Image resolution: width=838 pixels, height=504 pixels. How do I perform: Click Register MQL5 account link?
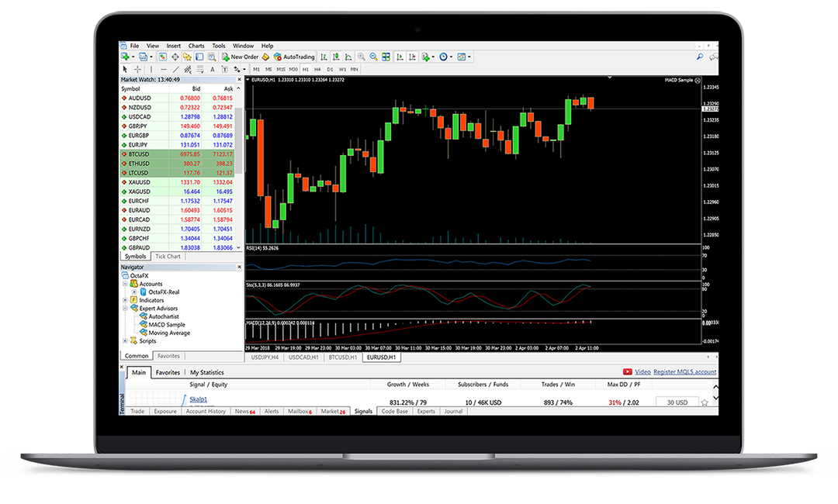tap(684, 371)
